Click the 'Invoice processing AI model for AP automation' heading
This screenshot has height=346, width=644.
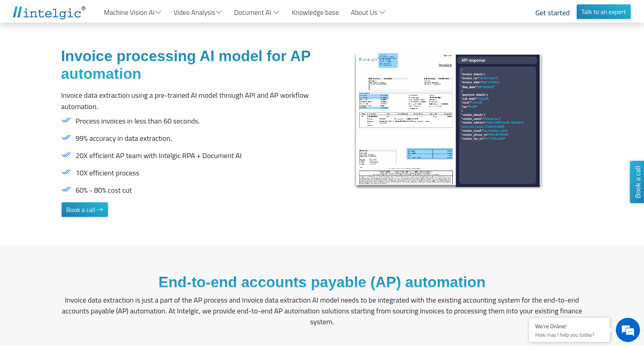(186, 65)
